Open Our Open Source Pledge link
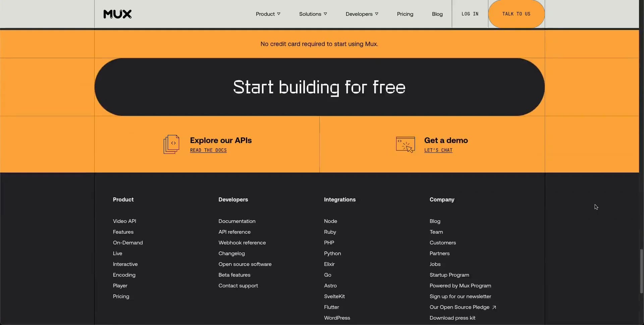The width and height of the screenshot is (644, 325). pyautogui.click(x=459, y=307)
